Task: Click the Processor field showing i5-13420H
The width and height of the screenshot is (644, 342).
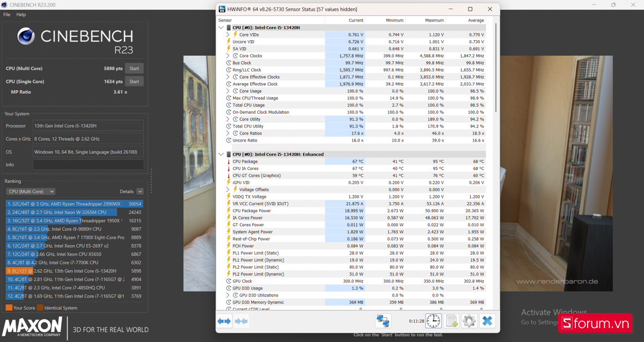Action: click(x=88, y=125)
